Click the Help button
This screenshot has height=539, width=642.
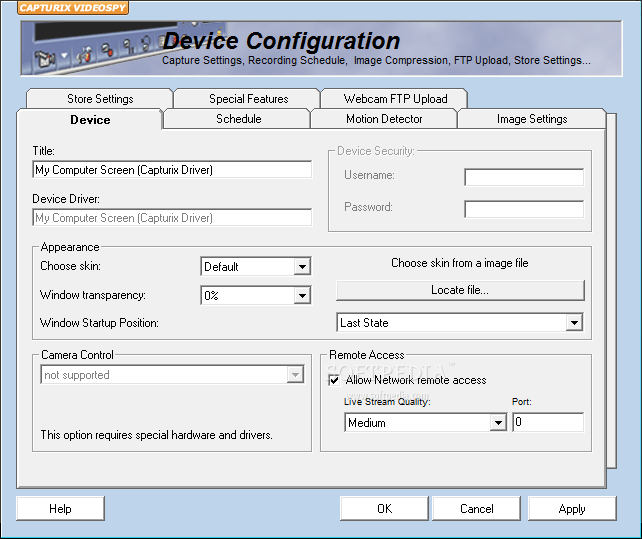(60, 508)
